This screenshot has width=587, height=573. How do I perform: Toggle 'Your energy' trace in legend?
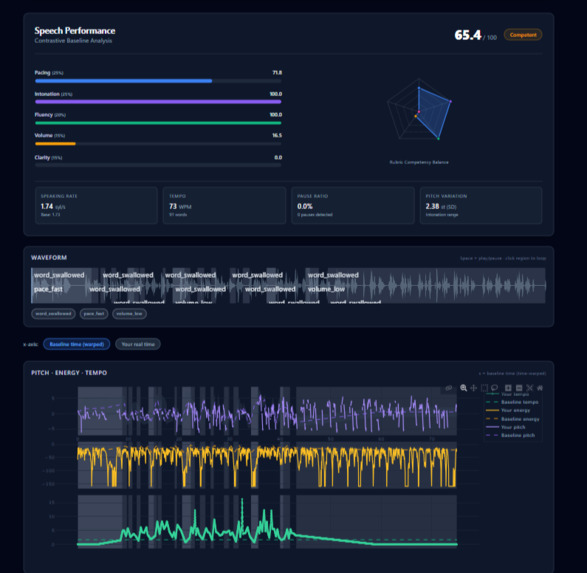point(508,410)
